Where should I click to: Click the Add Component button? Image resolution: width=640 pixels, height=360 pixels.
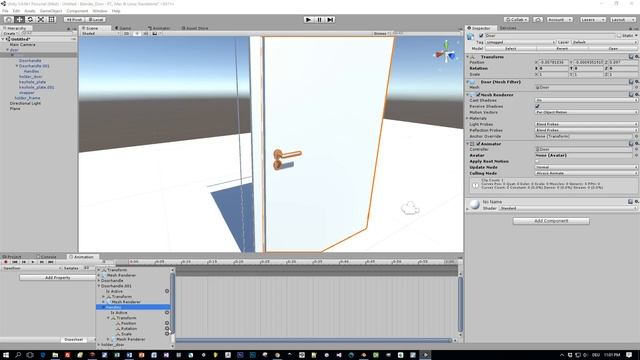point(551,221)
